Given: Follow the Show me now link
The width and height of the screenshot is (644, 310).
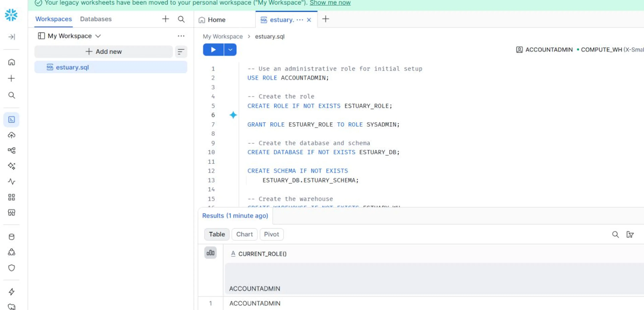Looking at the screenshot, I should (330, 3).
